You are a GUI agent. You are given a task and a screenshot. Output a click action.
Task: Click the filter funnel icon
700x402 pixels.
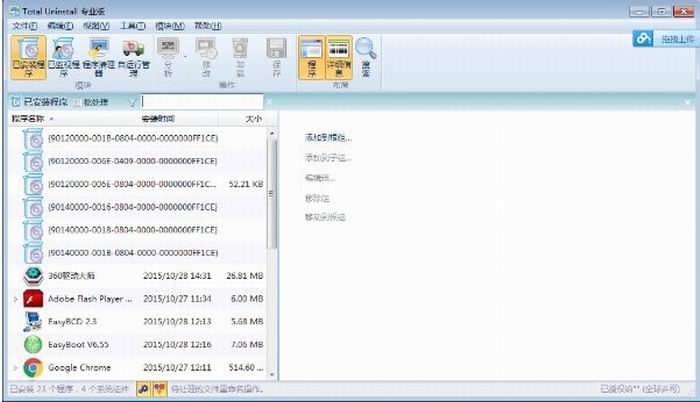pos(132,103)
